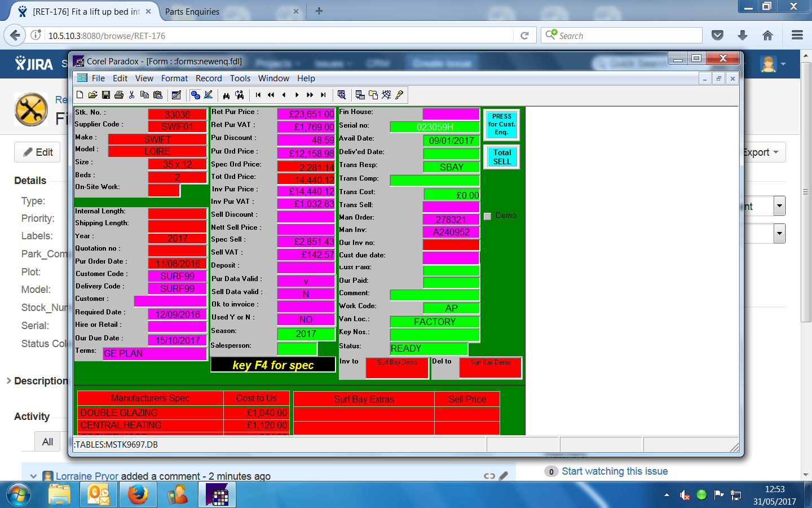Open Outlook from the taskbar

click(x=99, y=495)
